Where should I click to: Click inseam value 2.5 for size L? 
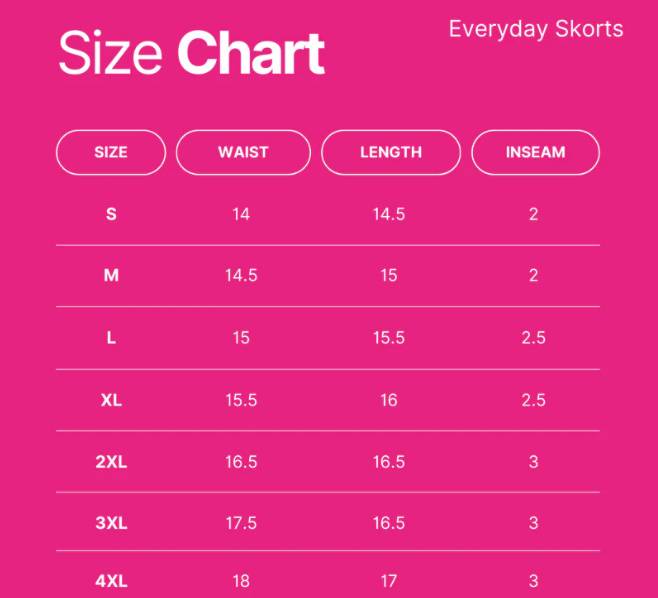[x=534, y=338]
